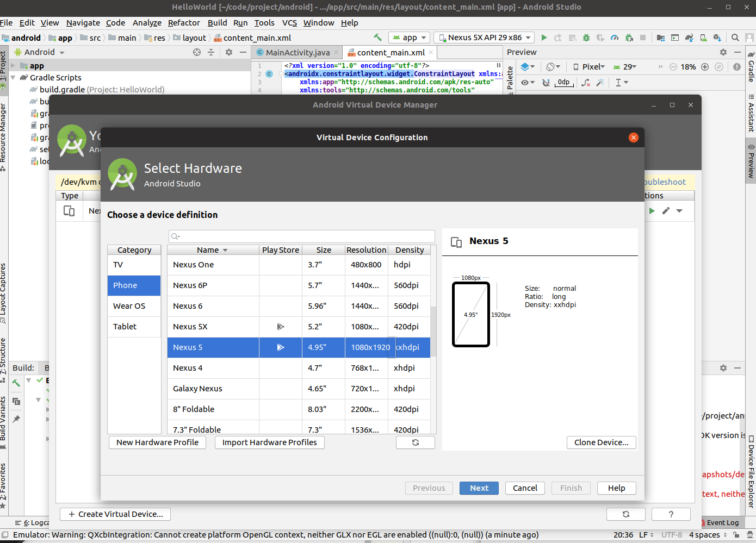
Task: Click the Build panel hammer icon
Action: pos(16,383)
